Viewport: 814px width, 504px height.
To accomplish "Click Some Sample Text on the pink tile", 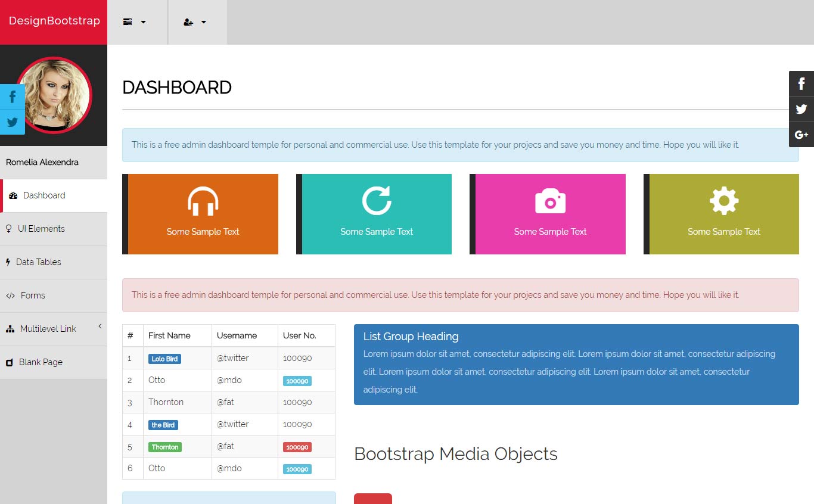I will [550, 232].
